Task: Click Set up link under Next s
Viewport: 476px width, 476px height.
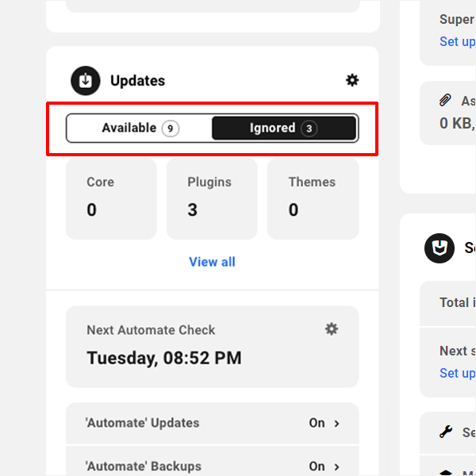Action: pyautogui.click(x=458, y=373)
